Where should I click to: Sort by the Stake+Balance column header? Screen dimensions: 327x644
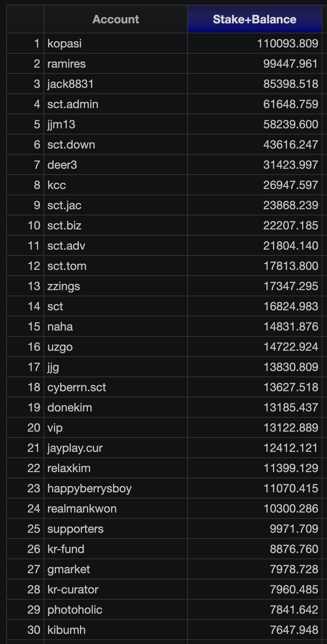coord(254,19)
